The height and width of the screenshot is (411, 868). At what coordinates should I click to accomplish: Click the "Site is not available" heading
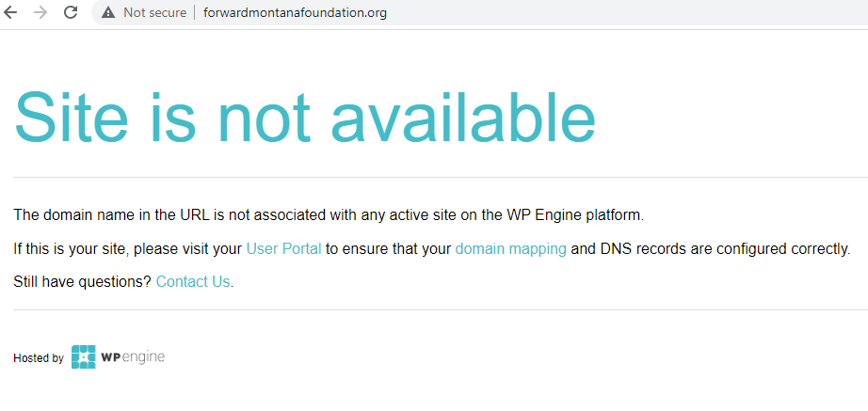(x=304, y=118)
